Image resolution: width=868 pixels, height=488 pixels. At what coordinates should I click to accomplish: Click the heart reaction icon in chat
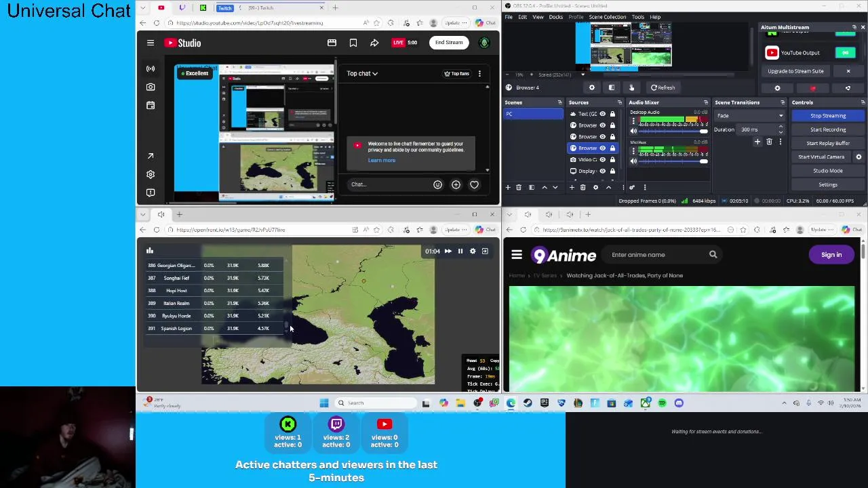[x=474, y=184]
